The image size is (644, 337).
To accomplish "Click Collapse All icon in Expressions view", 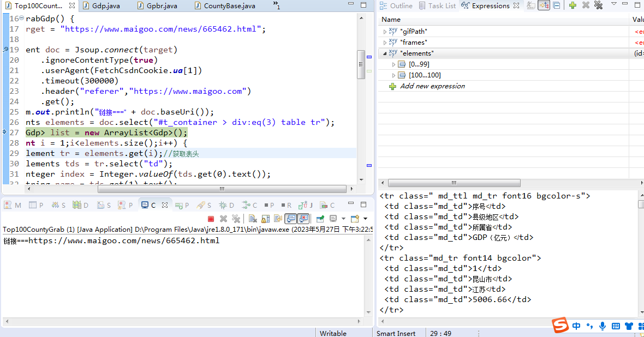I will click(556, 5).
